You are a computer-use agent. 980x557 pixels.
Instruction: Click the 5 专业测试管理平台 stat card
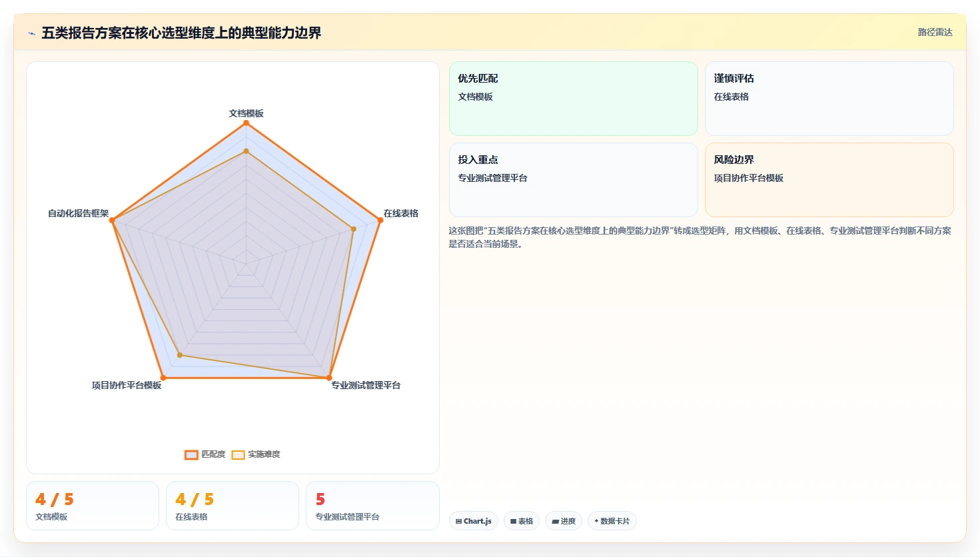point(372,506)
